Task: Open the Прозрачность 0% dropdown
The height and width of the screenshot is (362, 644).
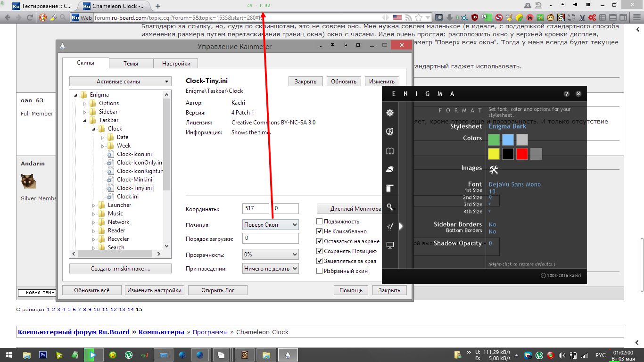Action: point(271,255)
